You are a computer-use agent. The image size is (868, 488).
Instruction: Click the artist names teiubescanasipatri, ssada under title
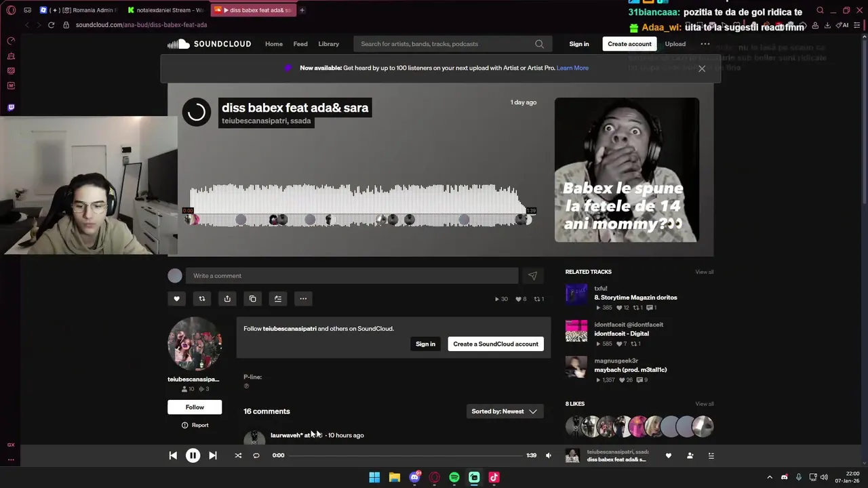pyautogui.click(x=267, y=121)
